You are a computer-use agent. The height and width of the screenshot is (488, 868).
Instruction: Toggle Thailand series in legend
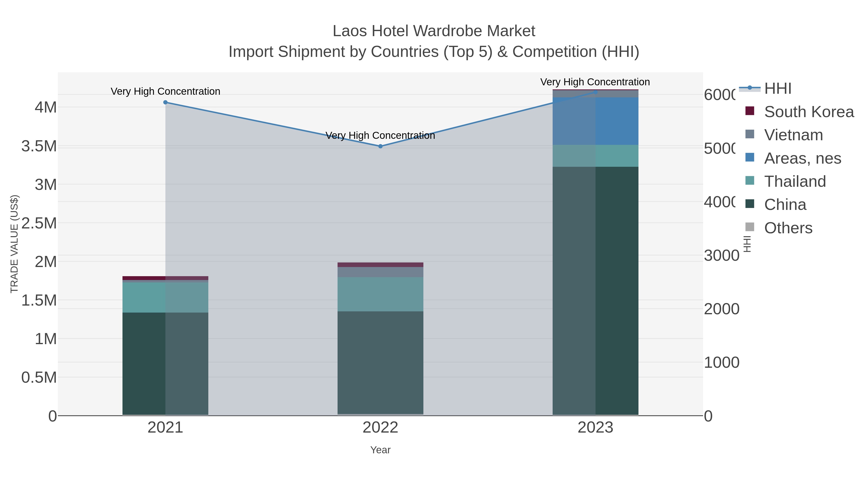786,181
